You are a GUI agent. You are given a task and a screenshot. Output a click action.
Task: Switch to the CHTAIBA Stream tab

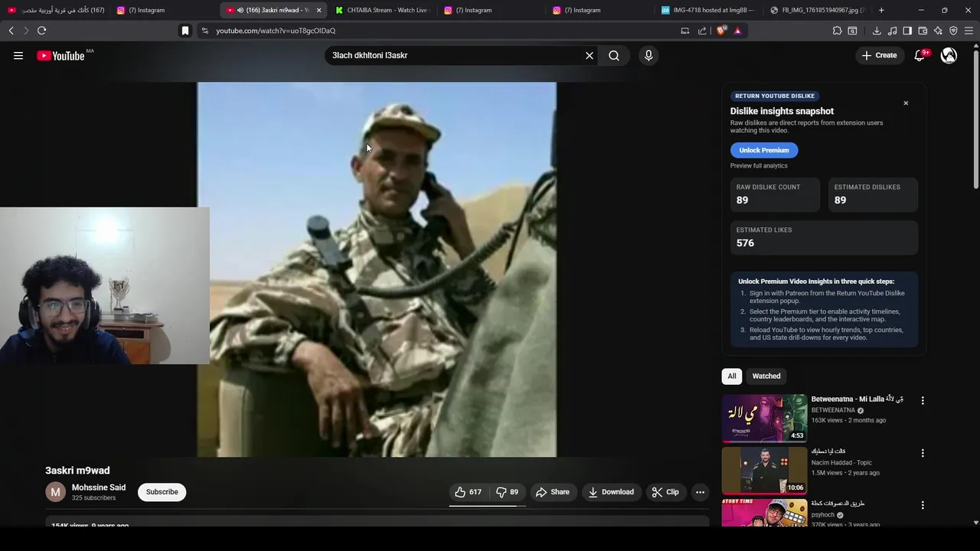[383, 10]
